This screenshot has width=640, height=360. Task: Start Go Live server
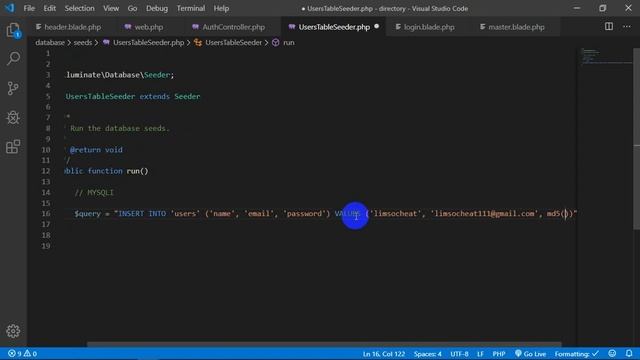pos(530,353)
